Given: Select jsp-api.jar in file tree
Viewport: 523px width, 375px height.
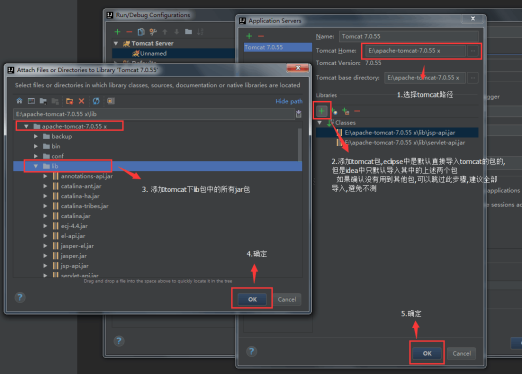Looking at the screenshot, I should tap(74, 266).
